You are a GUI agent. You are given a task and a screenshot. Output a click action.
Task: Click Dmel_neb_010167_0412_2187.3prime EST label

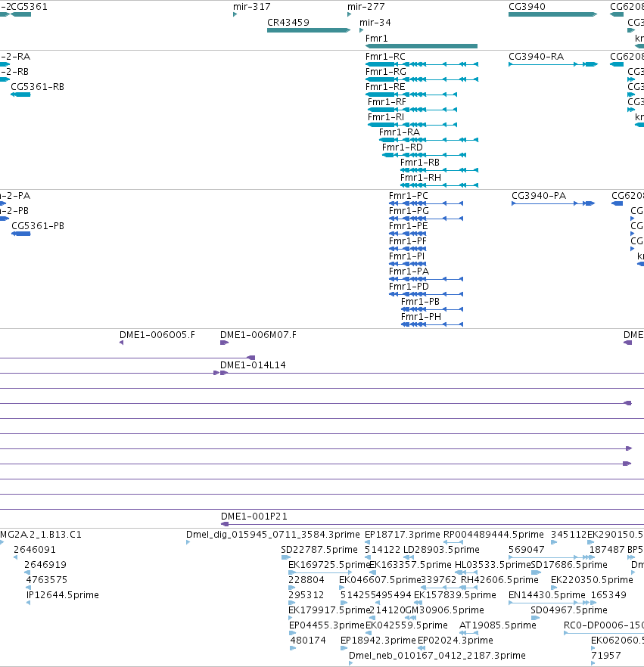coord(437,656)
